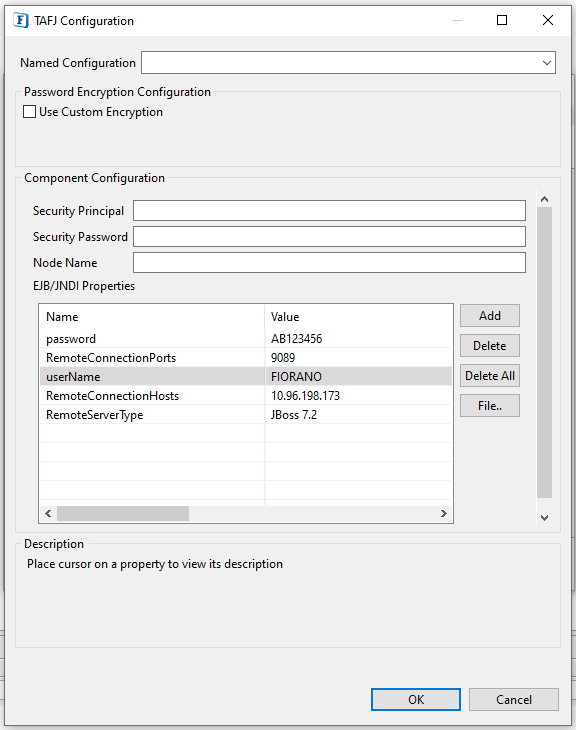Click the File.. button
Screen dimensions: 576x730
(490, 406)
